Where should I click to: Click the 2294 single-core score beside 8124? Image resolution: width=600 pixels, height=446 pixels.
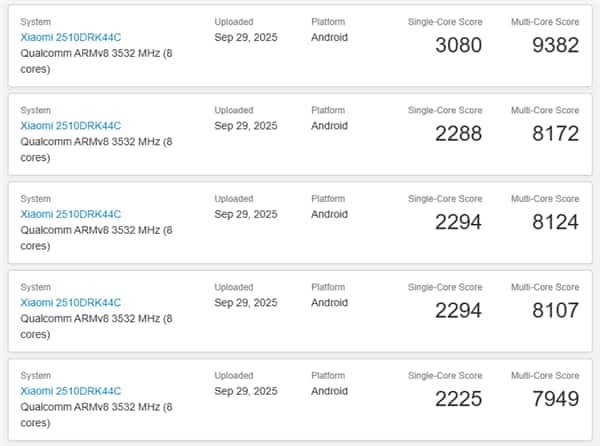coord(458,221)
